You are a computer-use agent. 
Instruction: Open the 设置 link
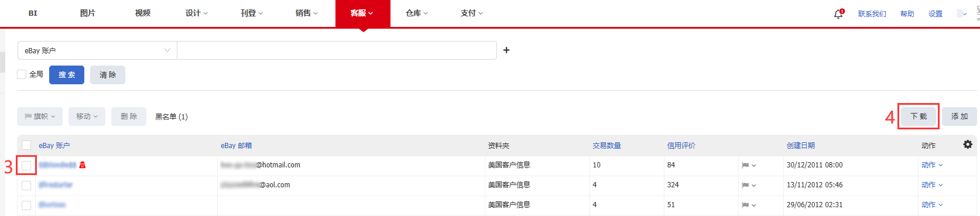coord(936,14)
